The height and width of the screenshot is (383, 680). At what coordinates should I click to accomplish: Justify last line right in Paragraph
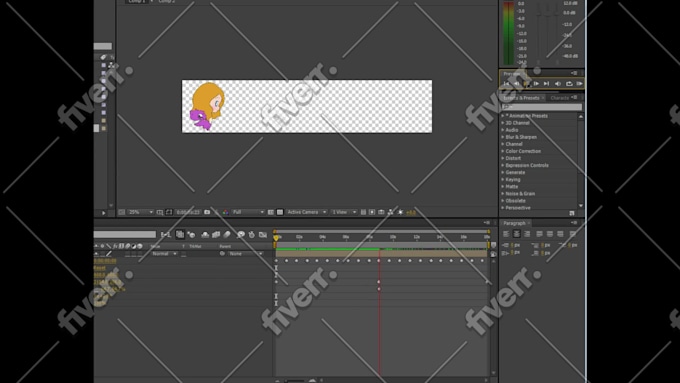[x=560, y=234]
